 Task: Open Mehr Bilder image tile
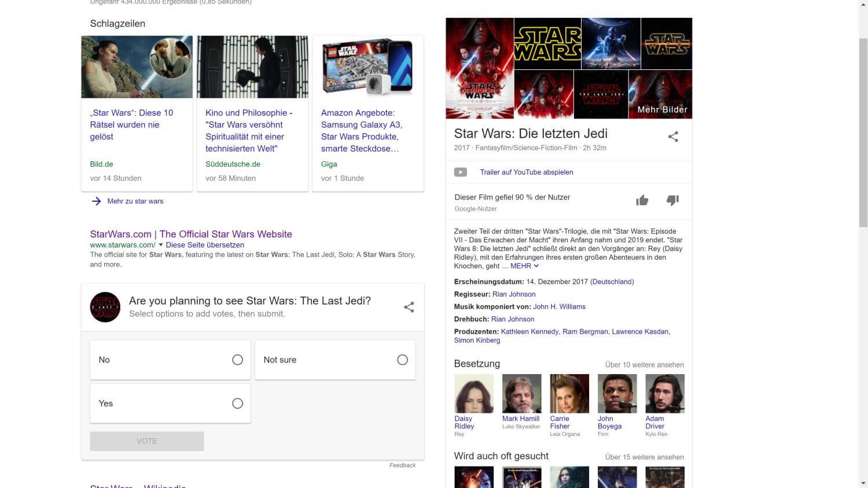click(660, 94)
